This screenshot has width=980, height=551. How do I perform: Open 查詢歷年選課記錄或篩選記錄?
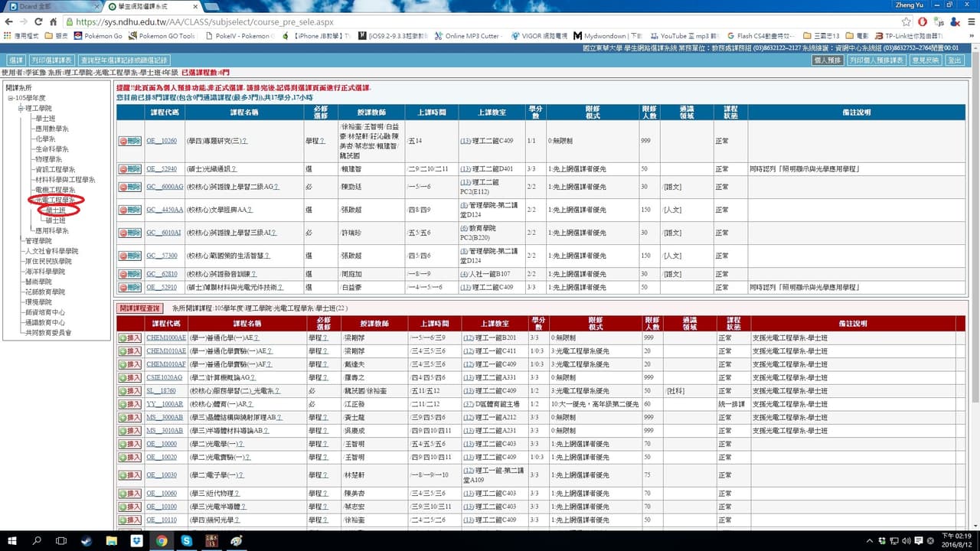pos(124,60)
